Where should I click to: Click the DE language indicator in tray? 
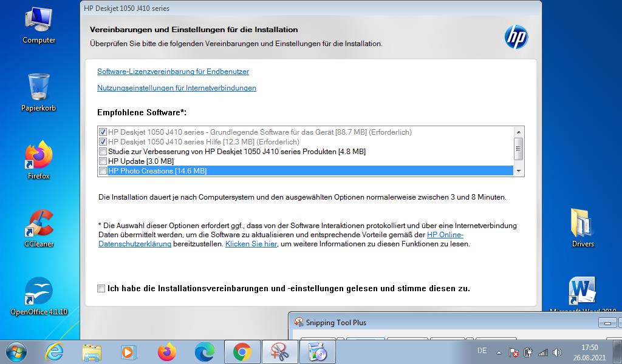[482, 351]
